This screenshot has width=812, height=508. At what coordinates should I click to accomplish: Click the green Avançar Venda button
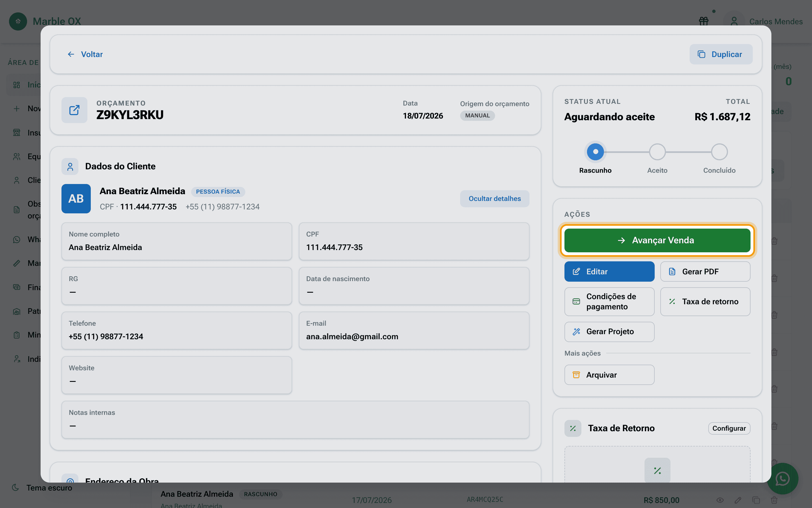pyautogui.click(x=657, y=240)
